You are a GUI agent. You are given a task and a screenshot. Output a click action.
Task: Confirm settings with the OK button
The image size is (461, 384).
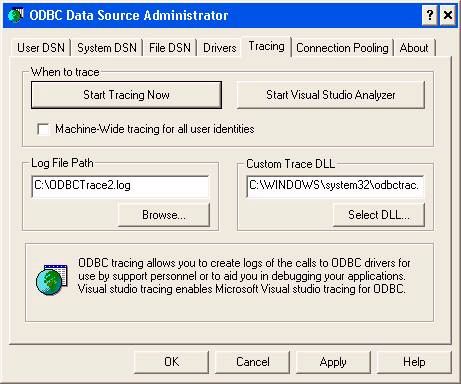(x=171, y=362)
